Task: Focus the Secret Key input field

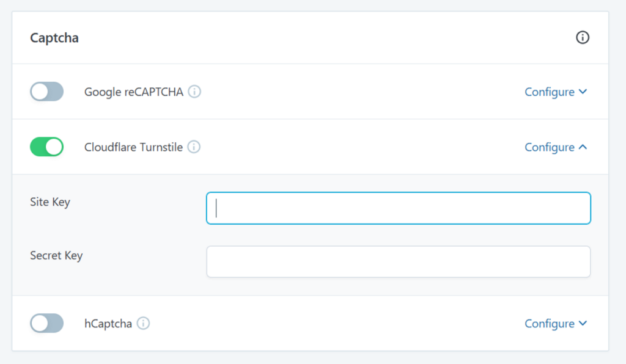Action: 398,261
